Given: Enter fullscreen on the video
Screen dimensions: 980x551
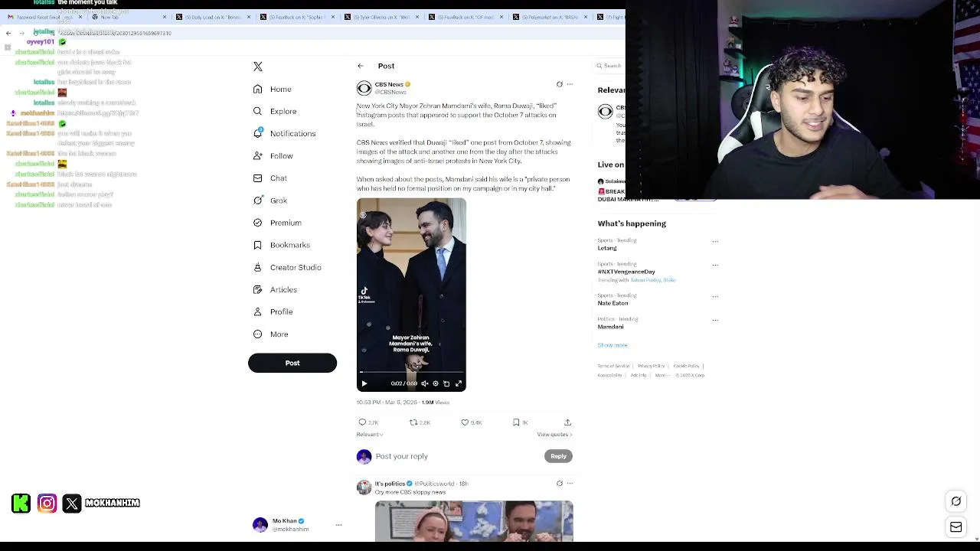Looking at the screenshot, I should click(x=459, y=383).
